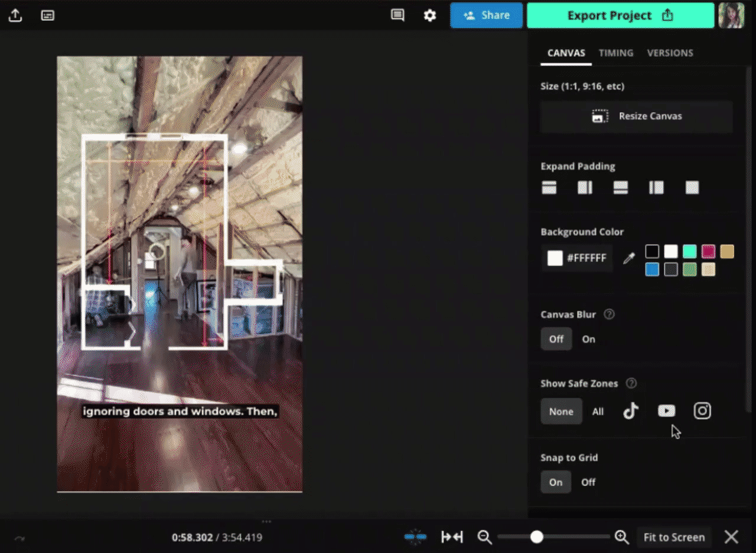Open the subtitles icon in top bar

pyautogui.click(x=48, y=15)
